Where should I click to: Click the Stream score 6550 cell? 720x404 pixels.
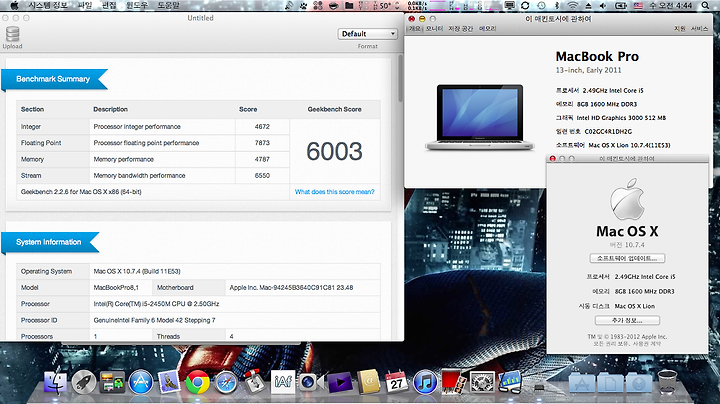coord(262,175)
